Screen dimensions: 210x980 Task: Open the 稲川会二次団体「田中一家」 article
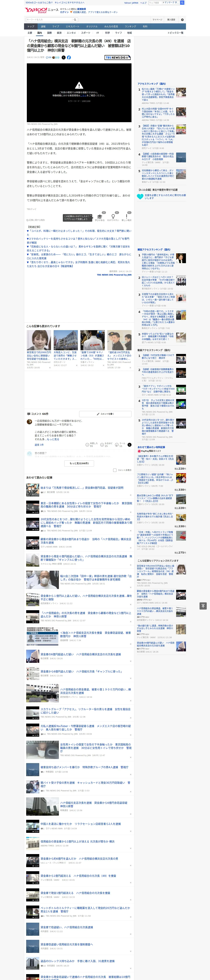pyautogui.click(x=96, y=578)
